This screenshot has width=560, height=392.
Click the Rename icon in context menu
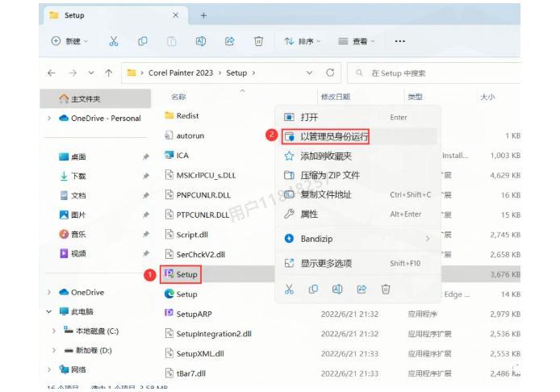pos(337,290)
